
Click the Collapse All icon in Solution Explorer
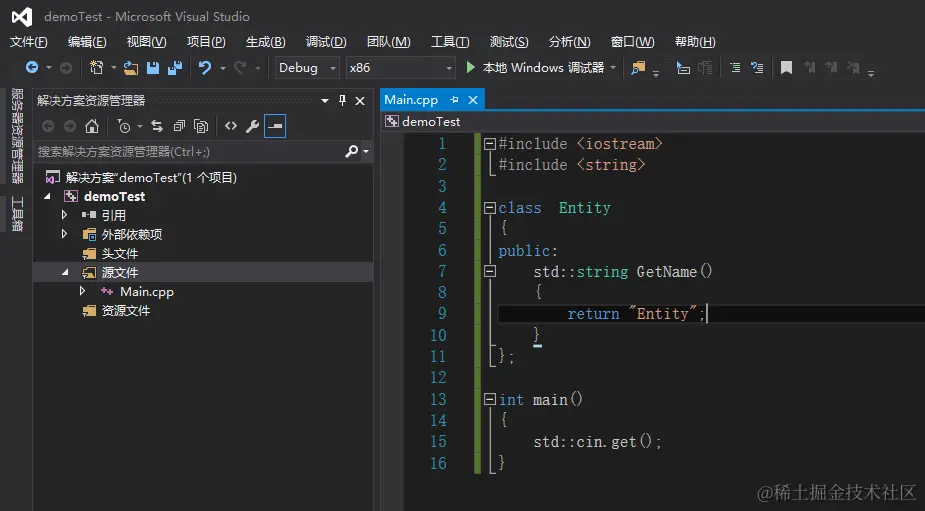click(179, 126)
